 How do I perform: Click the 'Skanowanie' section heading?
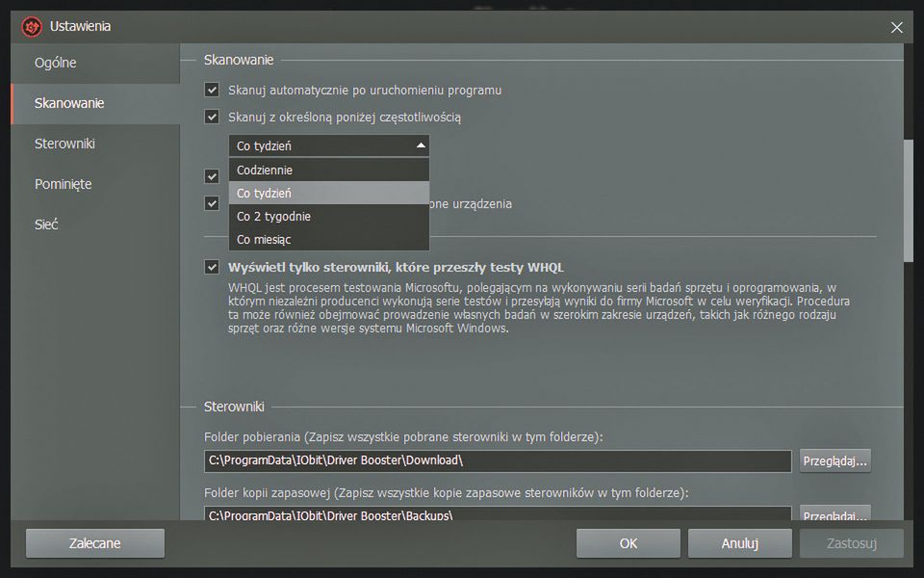click(239, 60)
